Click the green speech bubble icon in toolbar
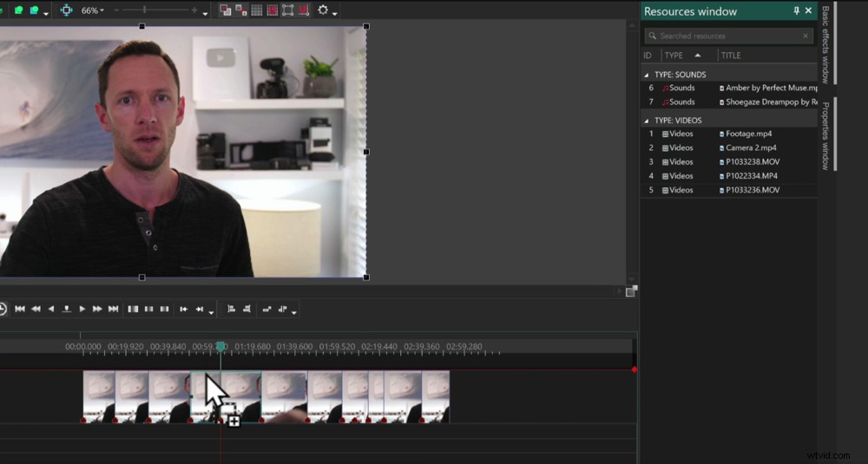 tap(19, 10)
